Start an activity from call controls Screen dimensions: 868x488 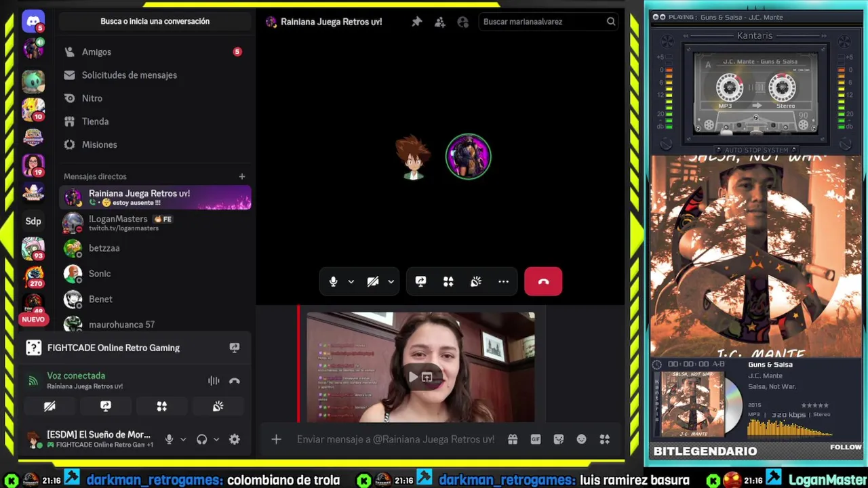click(x=448, y=281)
